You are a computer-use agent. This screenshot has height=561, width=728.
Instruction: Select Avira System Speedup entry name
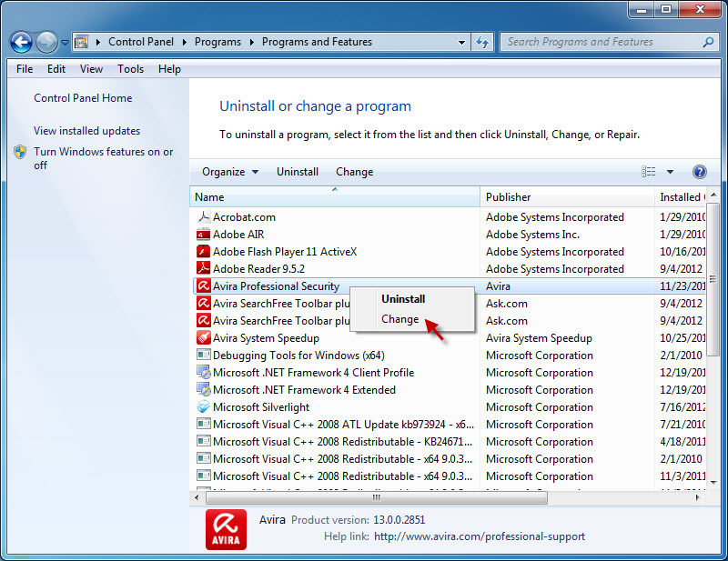[266, 338]
